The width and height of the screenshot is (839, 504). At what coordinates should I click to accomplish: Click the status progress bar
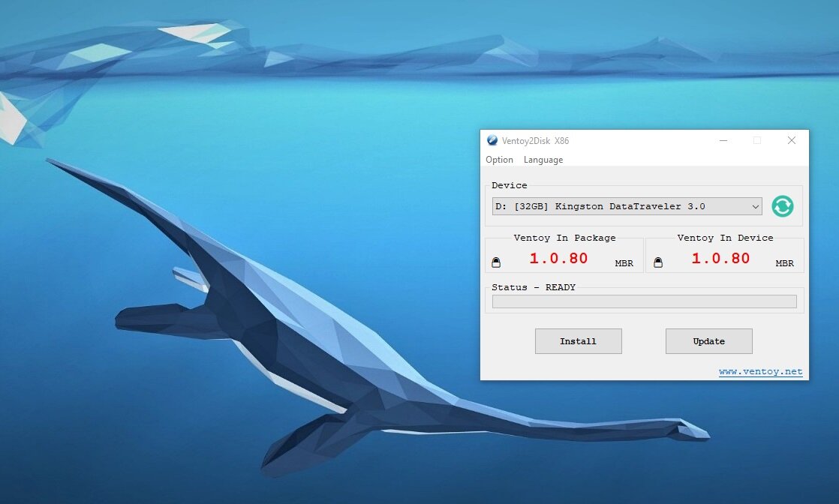click(644, 301)
